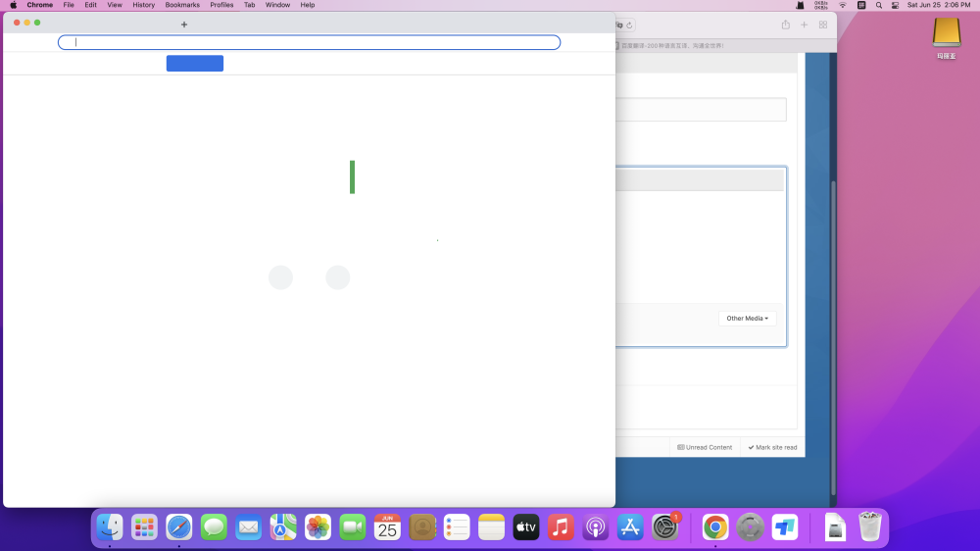Open the Tab menu
The height and width of the screenshot is (551, 980).
click(x=249, y=5)
